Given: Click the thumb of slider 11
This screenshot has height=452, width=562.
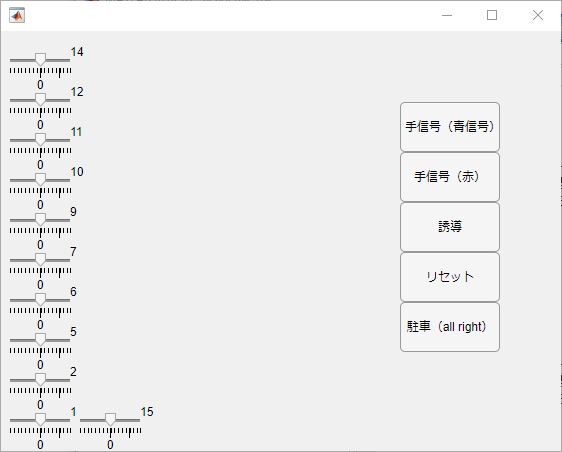Looking at the screenshot, I should (x=41, y=140).
